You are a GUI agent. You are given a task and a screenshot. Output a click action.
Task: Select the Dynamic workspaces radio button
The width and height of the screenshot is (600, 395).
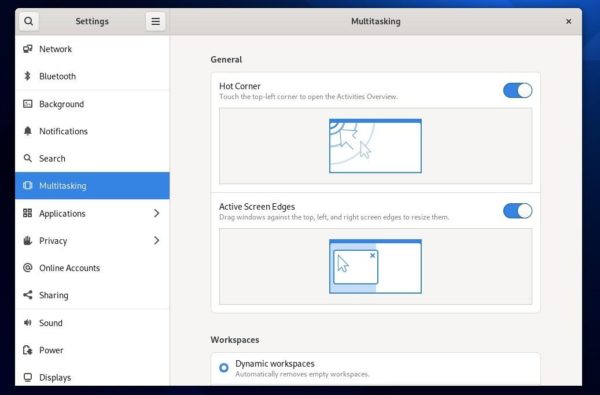[x=224, y=368]
